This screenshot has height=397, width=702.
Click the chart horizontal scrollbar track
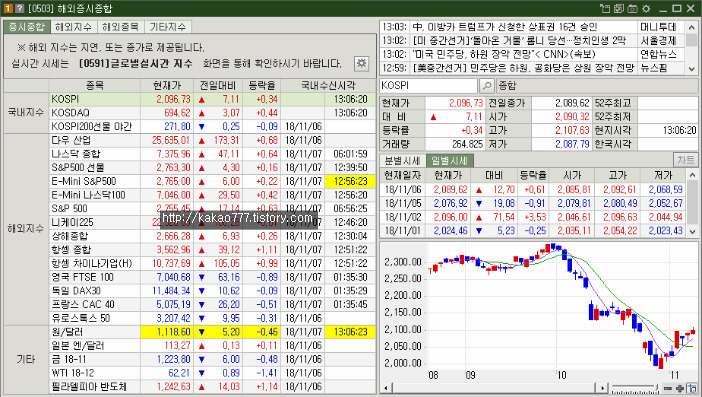coord(493,388)
